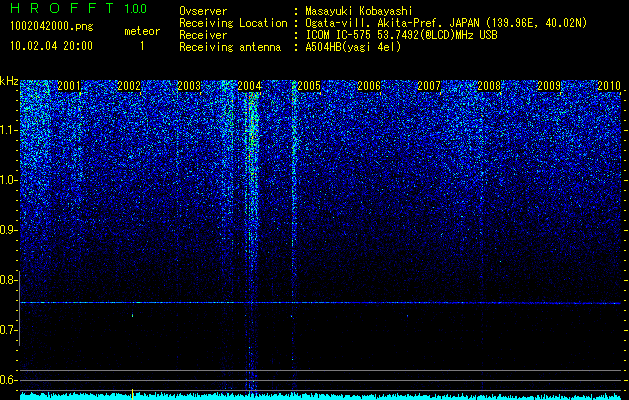This screenshot has width=629, height=400.
Task: Click the 0.9 kHz axis label
Action: click(8, 230)
